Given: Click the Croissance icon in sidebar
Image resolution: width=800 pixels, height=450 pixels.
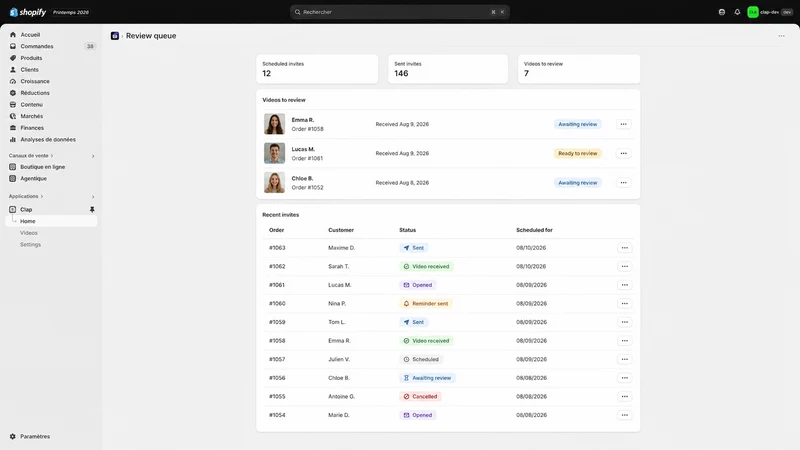Looking at the screenshot, I should [13, 82].
